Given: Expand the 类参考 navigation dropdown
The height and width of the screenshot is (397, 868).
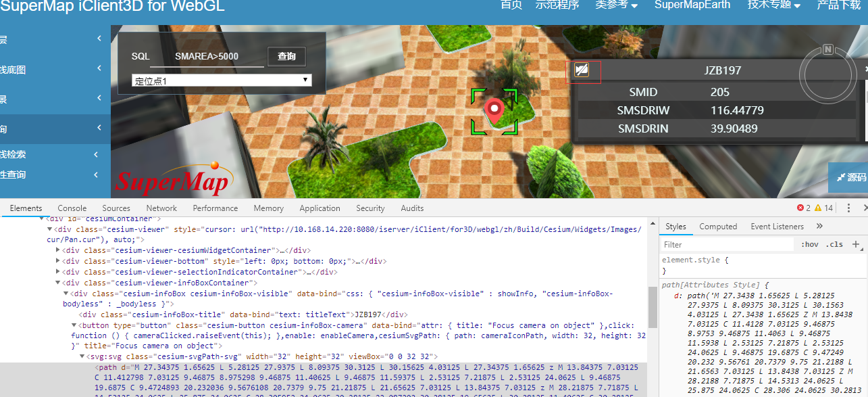Looking at the screenshot, I should tap(616, 5).
